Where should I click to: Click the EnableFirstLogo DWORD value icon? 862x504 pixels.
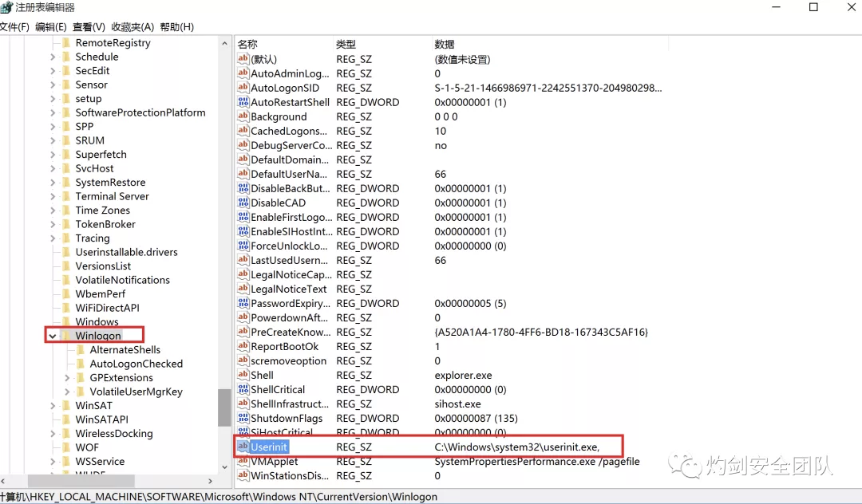[x=243, y=216]
